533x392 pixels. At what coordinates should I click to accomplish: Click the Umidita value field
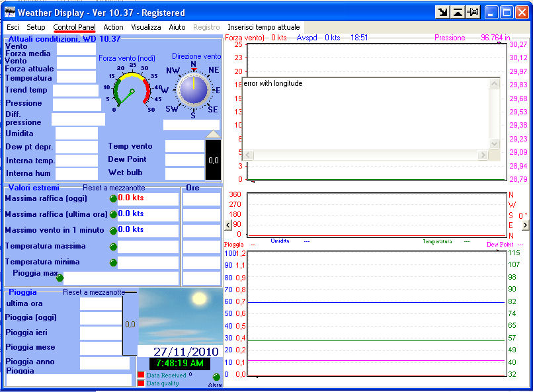tap(77, 133)
